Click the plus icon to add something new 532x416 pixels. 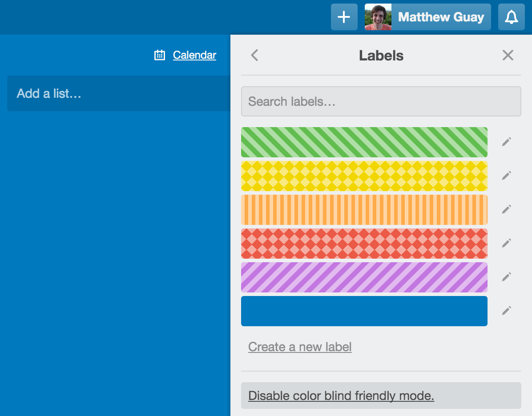(x=343, y=17)
